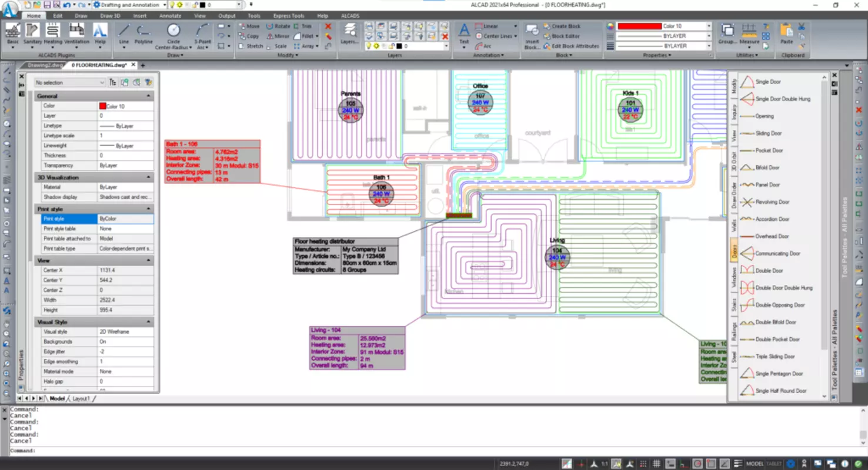Toggle polar tracking in status bar

point(699,464)
